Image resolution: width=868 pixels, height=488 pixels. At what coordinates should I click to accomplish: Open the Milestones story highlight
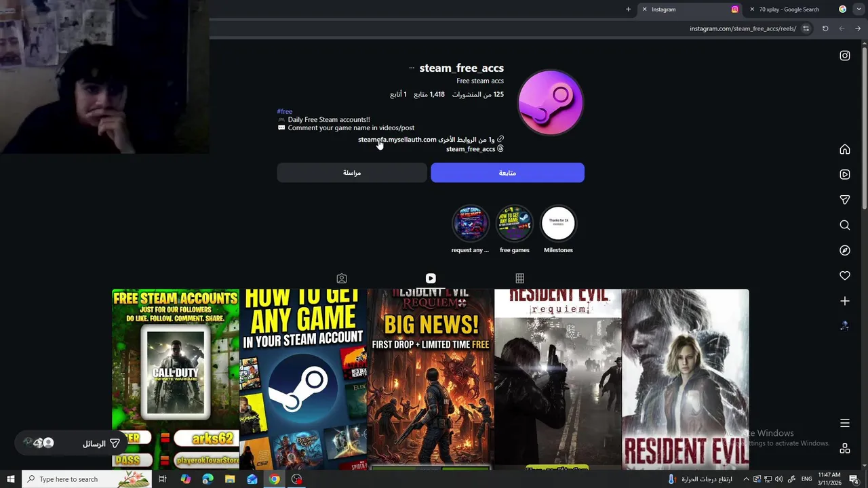(558, 229)
